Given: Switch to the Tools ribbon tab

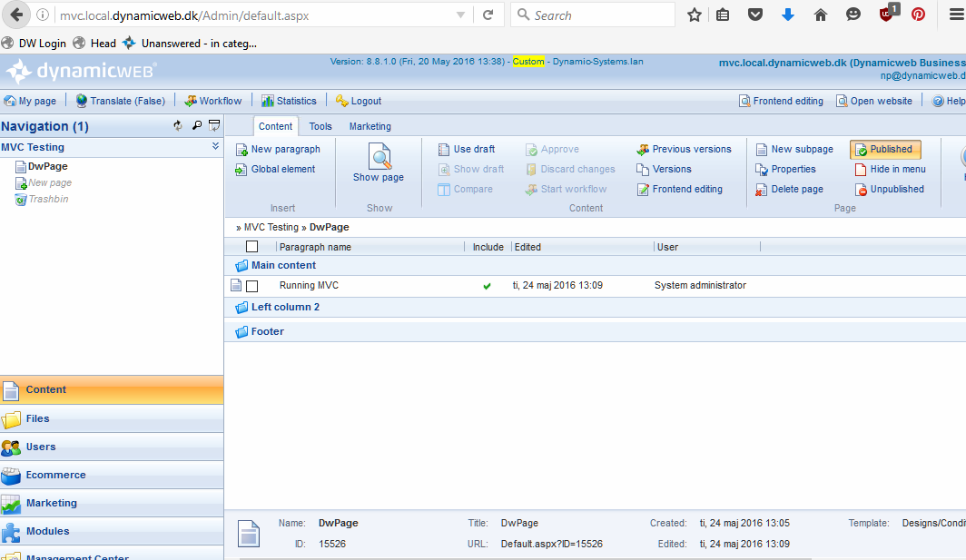Looking at the screenshot, I should [320, 127].
